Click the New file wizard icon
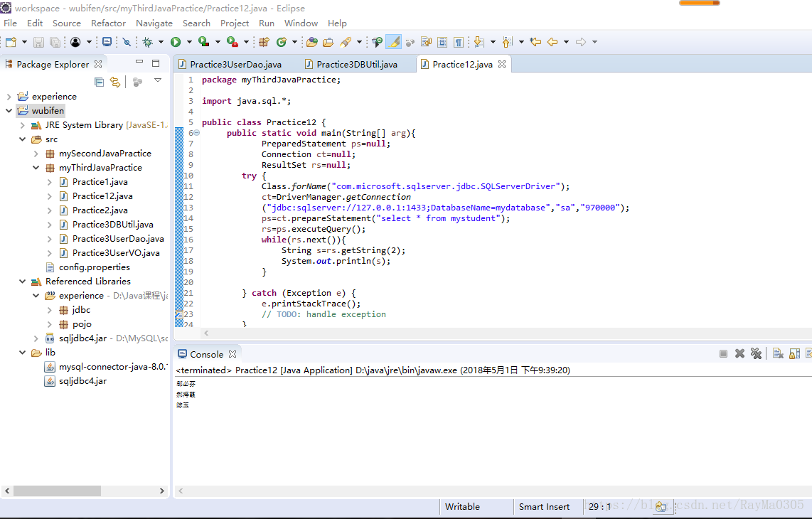 (x=11, y=42)
